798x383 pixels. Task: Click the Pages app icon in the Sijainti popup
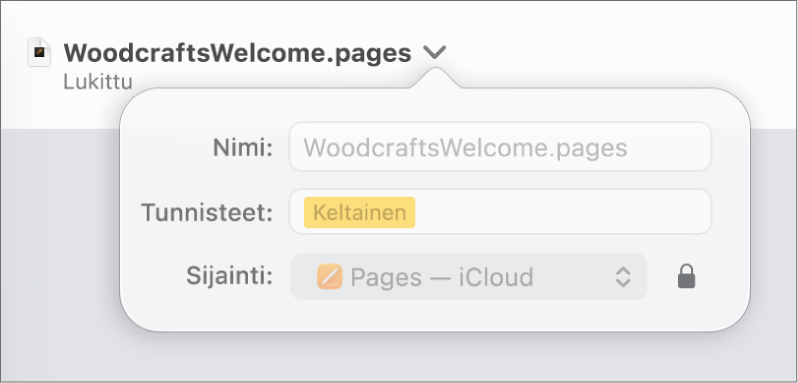pos(329,277)
